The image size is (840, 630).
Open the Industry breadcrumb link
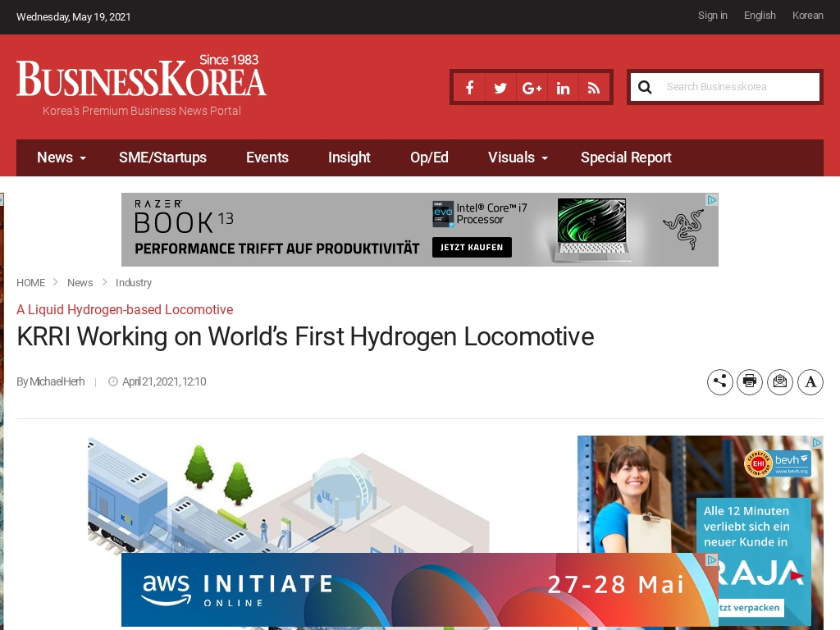(x=134, y=282)
